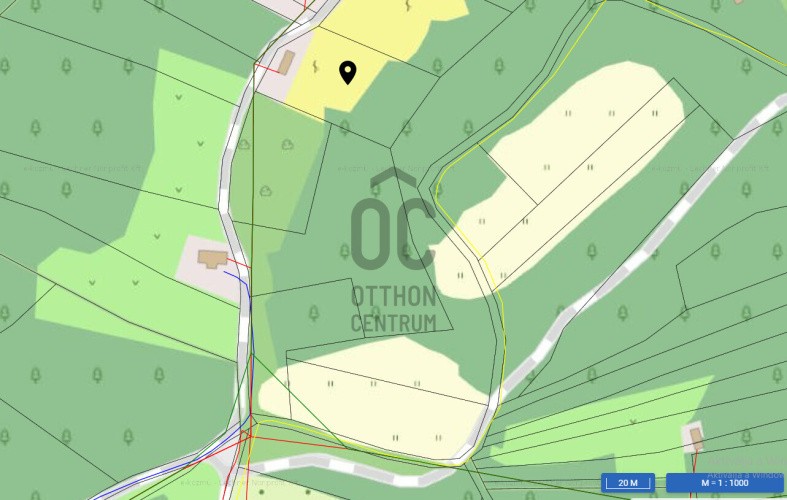The image size is (787, 500).
Task: Select the pale-yellow field at lower center
Action: click(376, 397)
